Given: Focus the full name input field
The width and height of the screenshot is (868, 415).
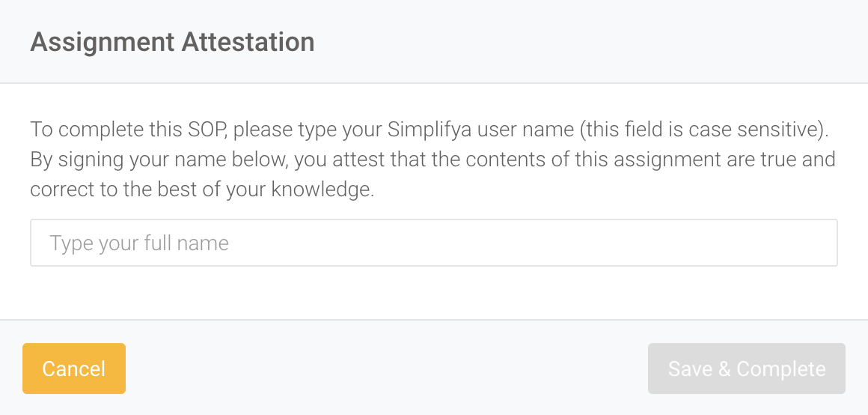Looking at the screenshot, I should click(x=433, y=243).
